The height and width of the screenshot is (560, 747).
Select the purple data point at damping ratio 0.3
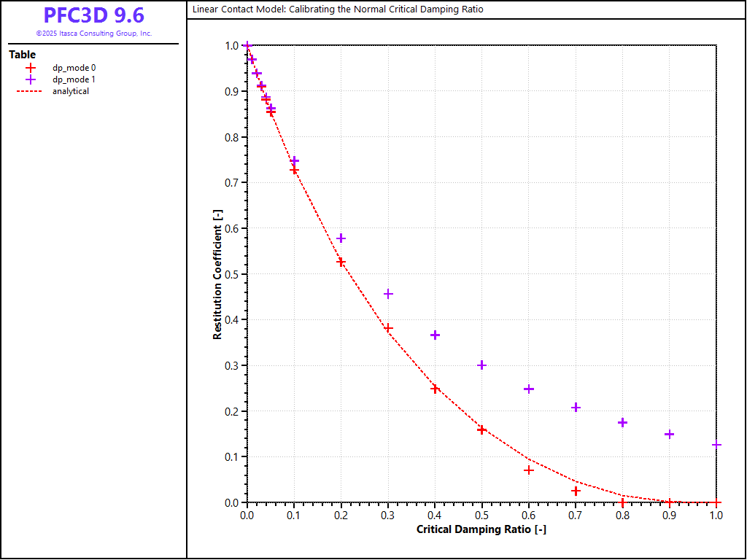click(388, 294)
